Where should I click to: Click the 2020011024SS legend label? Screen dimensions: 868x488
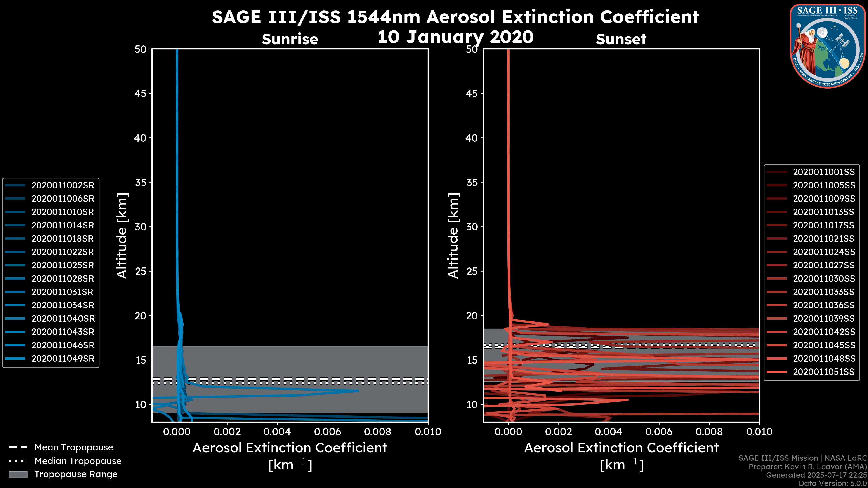[824, 252]
